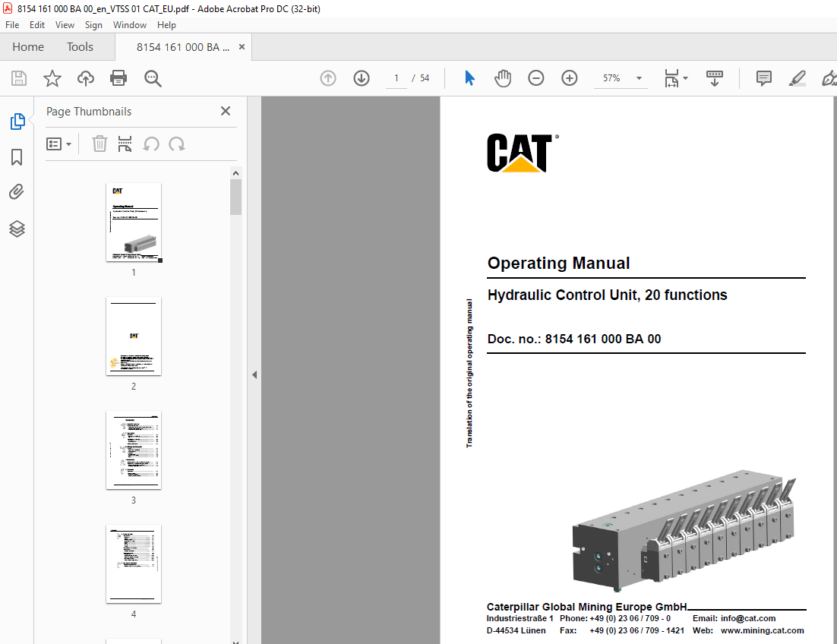Switch to the Tools tab
The height and width of the screenshot is (644, 837).
click(x=80, y=47)
